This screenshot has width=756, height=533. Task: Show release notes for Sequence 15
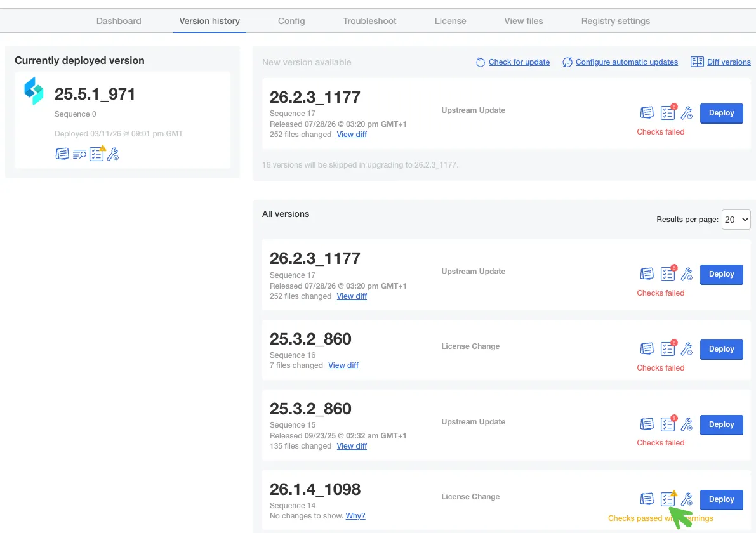(x=647, y=424)
